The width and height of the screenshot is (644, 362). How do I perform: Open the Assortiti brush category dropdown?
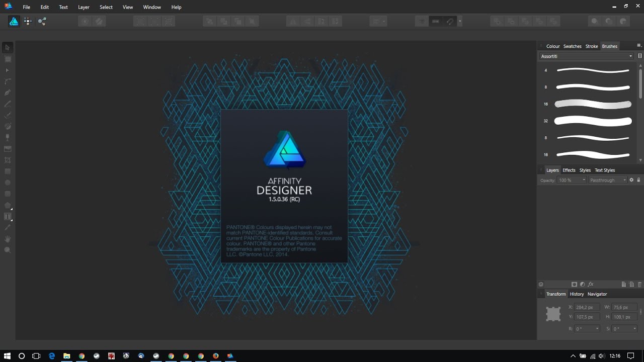[x=587, y=56]
